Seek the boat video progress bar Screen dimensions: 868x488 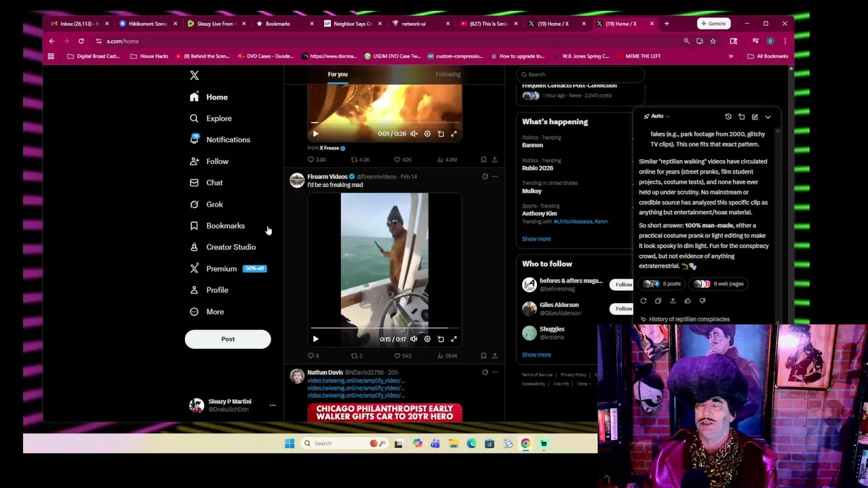tap(384, 328)
